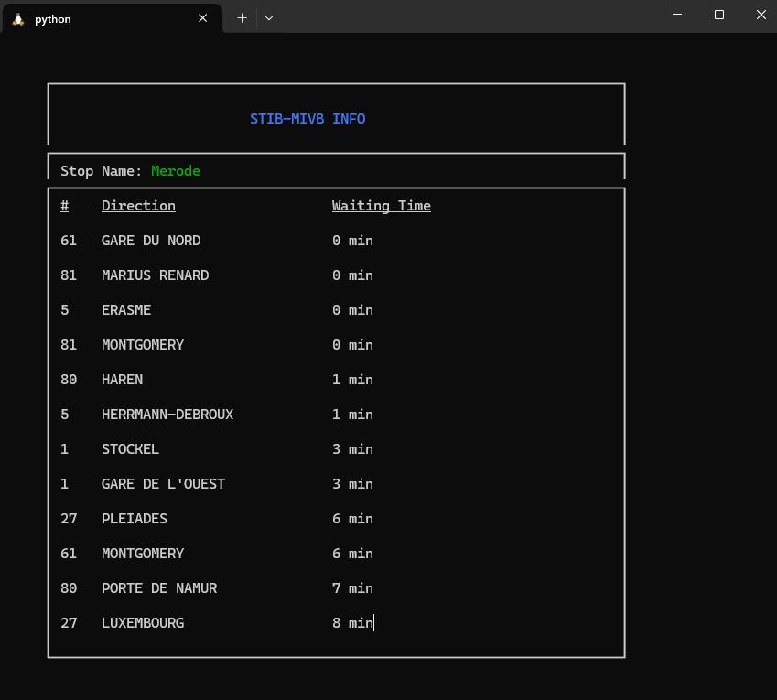Screen dimensions: 777x700
Task: Click the HERRMANN-DEBROUX direction text
Action: [x=167, y=415]
